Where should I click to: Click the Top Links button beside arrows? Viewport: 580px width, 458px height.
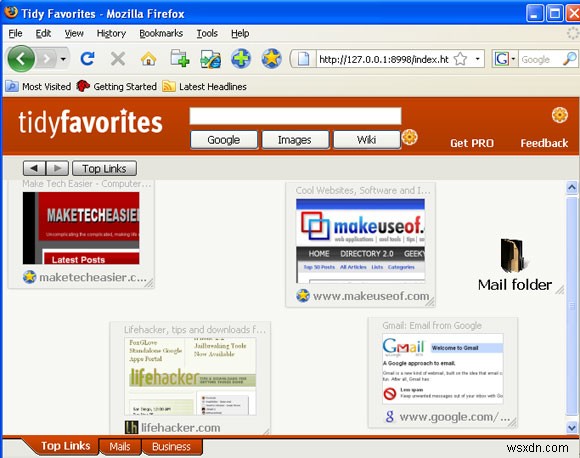tap(104, 168)
